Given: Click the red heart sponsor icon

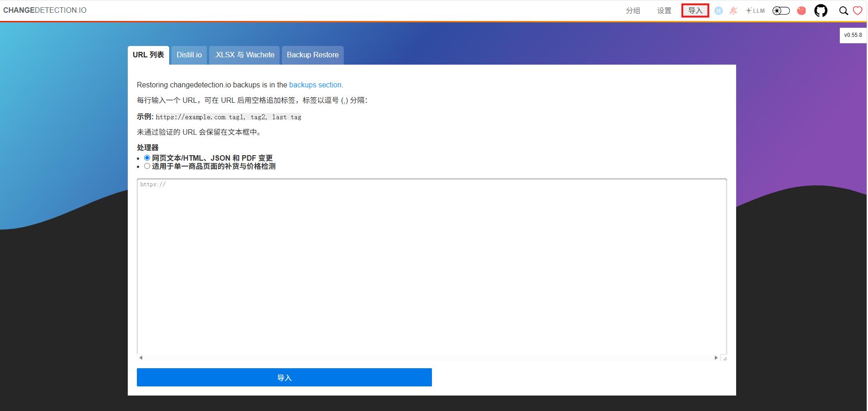Looking at the screenshot, I should coord(858,10).
